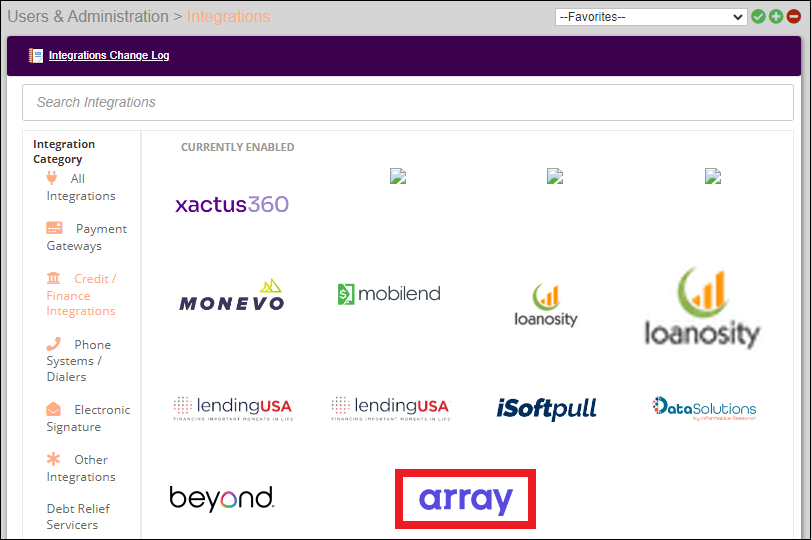
Task: Click the Integration Category heading
Action: click(x=64, y=152)
